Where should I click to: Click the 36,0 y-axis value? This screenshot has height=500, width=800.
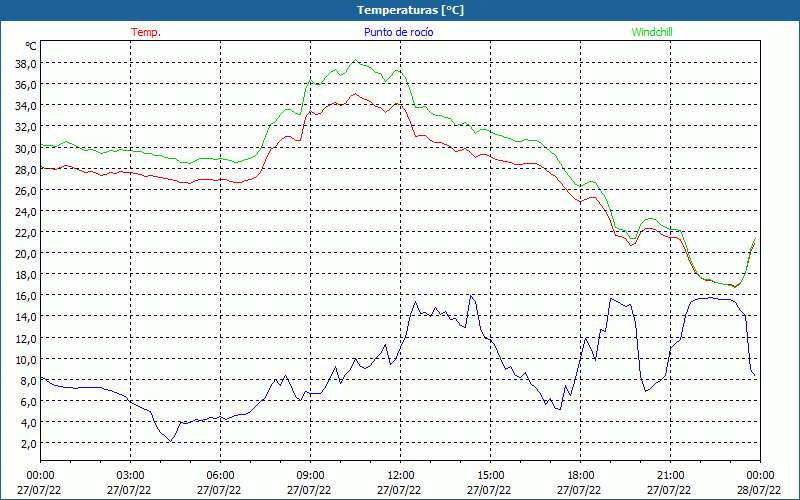(x=27, y=85)
